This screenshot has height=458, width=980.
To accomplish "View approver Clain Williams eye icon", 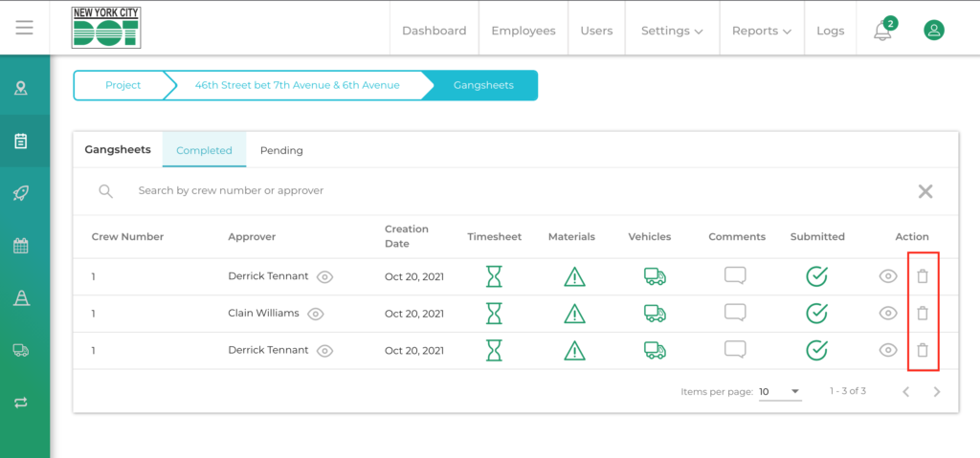I will (x=316, y=314).
